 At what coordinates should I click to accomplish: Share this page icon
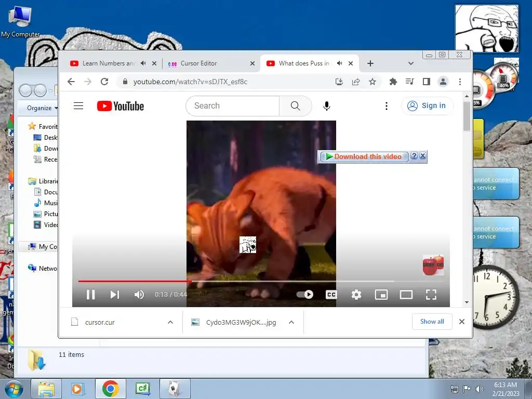click(x=356, y=82)
